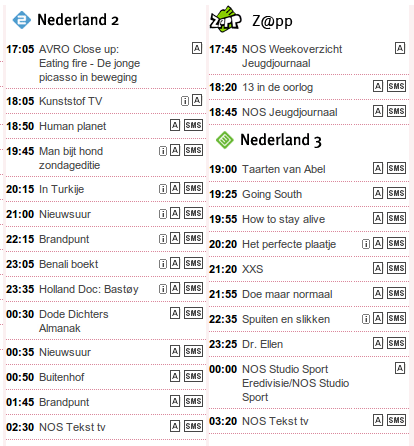
Task: Click the Nederland 3 channel logo
Action: (x=225, y=140)
